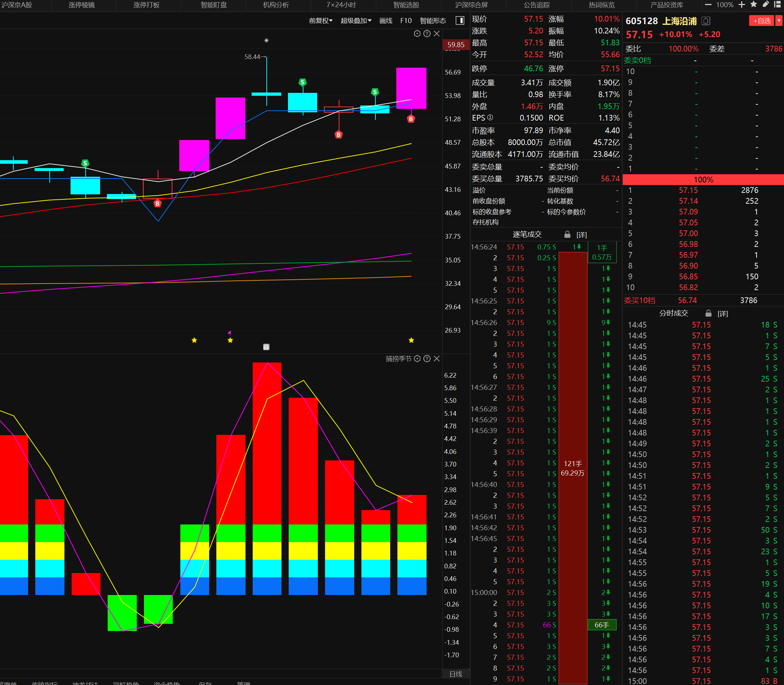Toggle the side panel icon next to 智能形态
Viewport: 784px width, 685px height.
coord(460,20)
